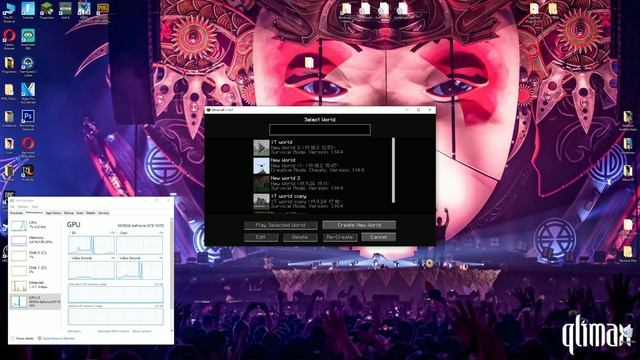Viewport: 640px width, 360px height.
Task: Select the IT world copy thumbnail
Action: coord(261,201)
